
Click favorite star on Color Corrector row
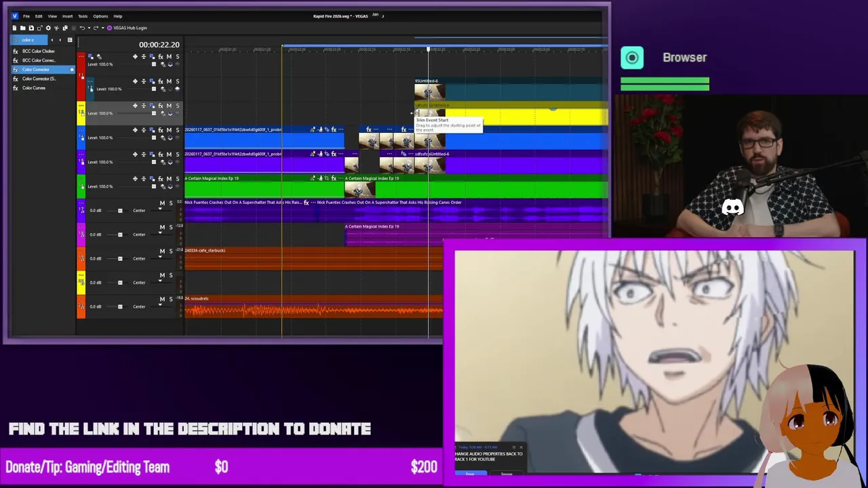pos(72,70)
